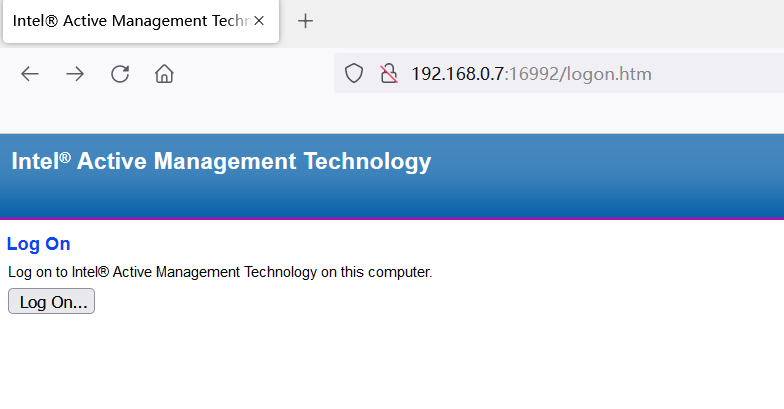Click the browser forward arrow
This screenshot has width=784, height=409.
[x=75, y=73]
